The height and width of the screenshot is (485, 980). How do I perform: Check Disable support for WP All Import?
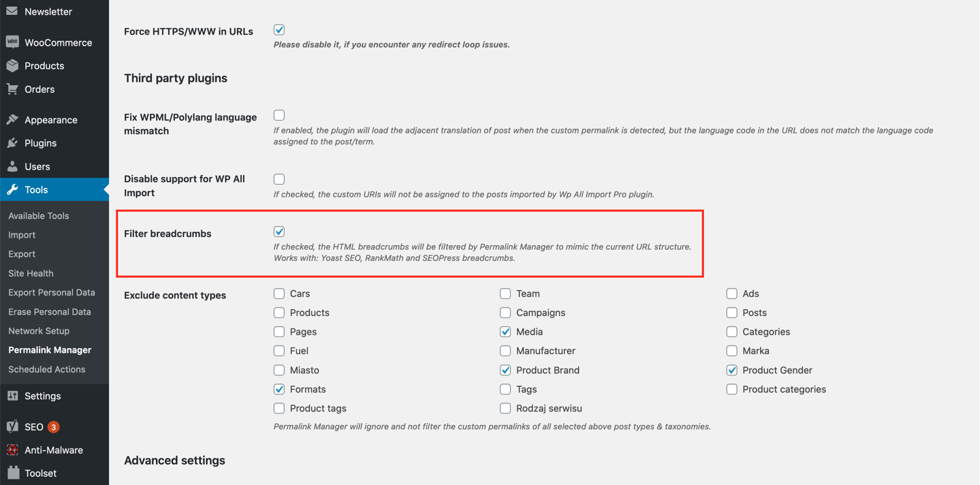pos(279,179)
